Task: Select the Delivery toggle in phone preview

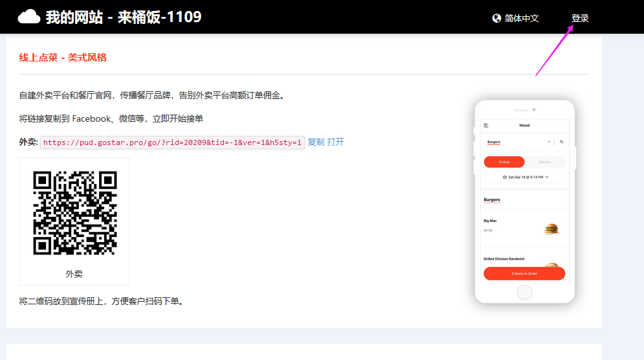Action: [x=544, y=162]
